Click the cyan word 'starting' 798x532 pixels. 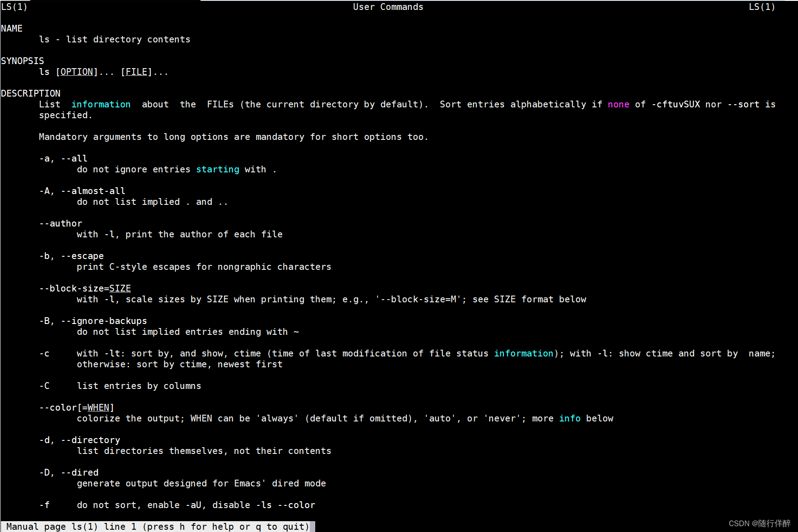[218, 169]
